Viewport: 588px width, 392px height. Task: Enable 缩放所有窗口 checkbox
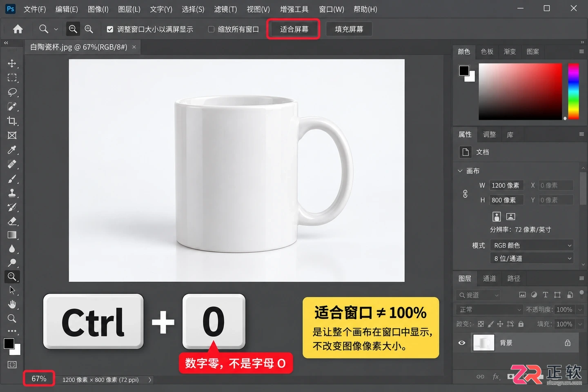click(x=211, y=29)
